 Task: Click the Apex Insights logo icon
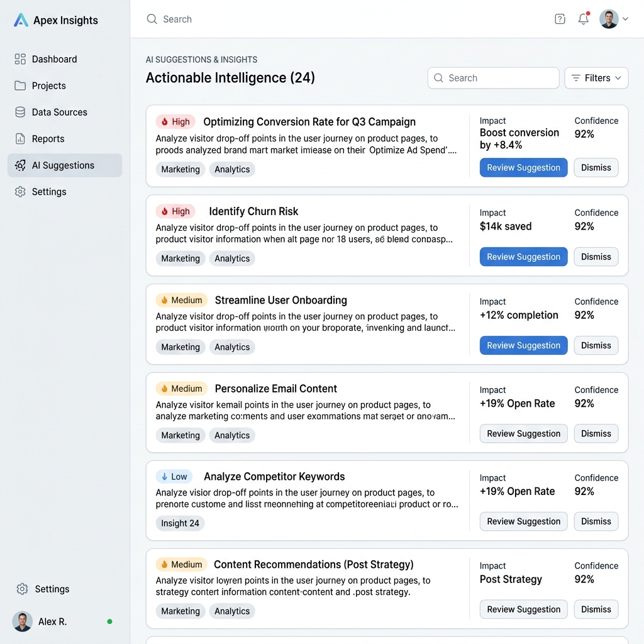(21, 20)
